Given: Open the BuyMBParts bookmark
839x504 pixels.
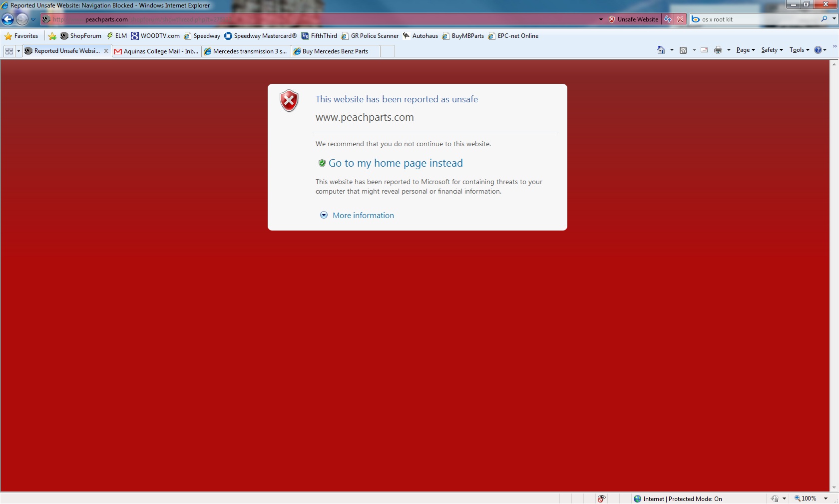Looking at the screenshot, I should (463, 36).
